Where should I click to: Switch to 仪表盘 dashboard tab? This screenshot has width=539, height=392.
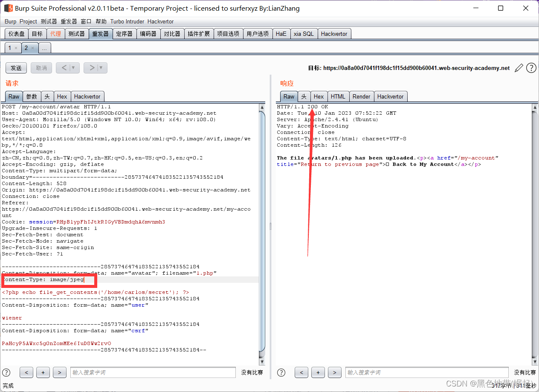[x=17, y=34]
